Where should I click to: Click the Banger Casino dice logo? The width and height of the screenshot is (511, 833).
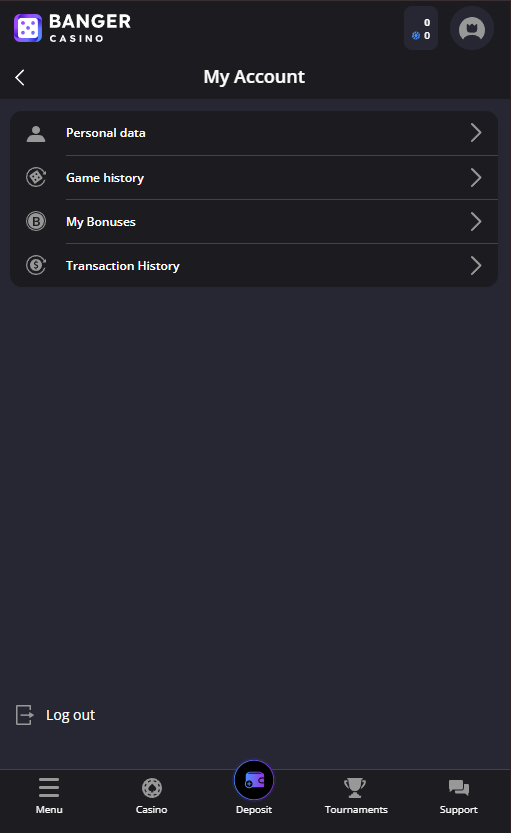tap(28, 28)
